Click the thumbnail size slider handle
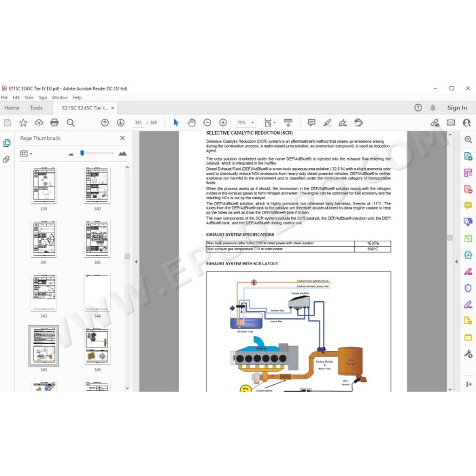The height and width of the screenshot is (476, 476). point(82,153)
